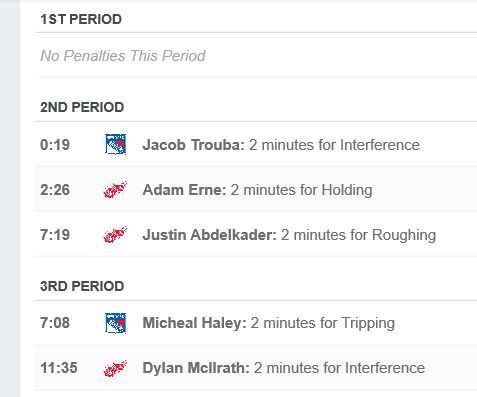The width and height of the screenshot is (477, 397).
Task: Click the 0:19 penalty time
Action: pos(55,145)
